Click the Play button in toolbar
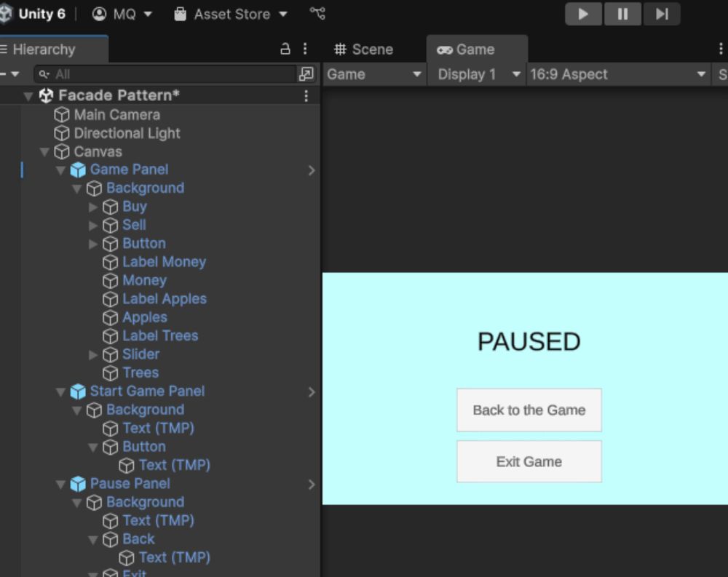Screen dimensions: 728x577 click(x=583, y=14)
